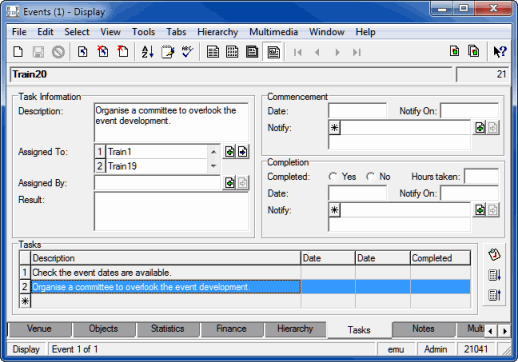Viewport: 518px width, 362px height.
Task: Open the Tabs menu
Action: [x=176, y=32]
